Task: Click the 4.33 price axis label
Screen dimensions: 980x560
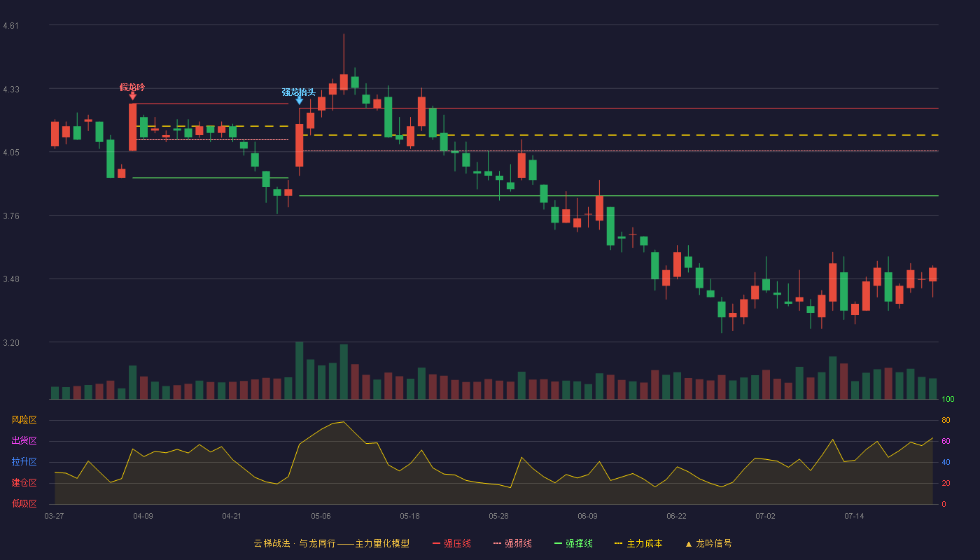Action: [x=11, y=90]
